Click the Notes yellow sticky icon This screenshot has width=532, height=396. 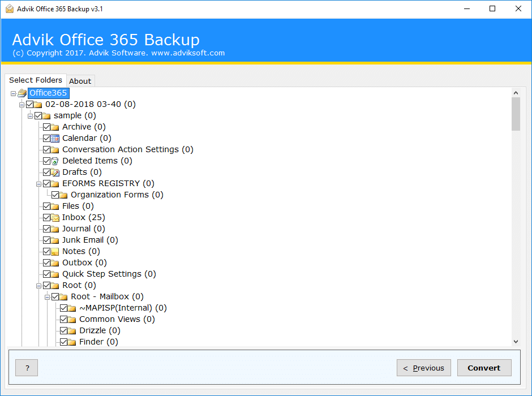[55, 252]
